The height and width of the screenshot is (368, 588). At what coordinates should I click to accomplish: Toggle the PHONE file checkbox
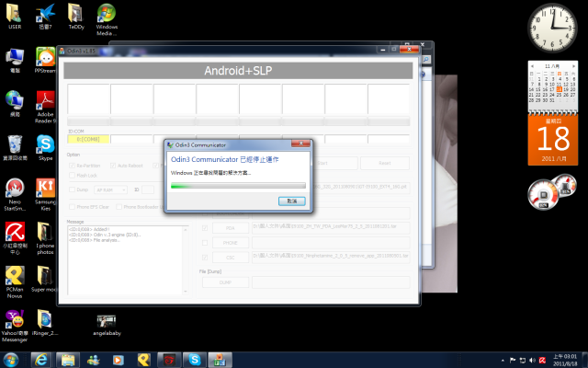coord(205,243)
